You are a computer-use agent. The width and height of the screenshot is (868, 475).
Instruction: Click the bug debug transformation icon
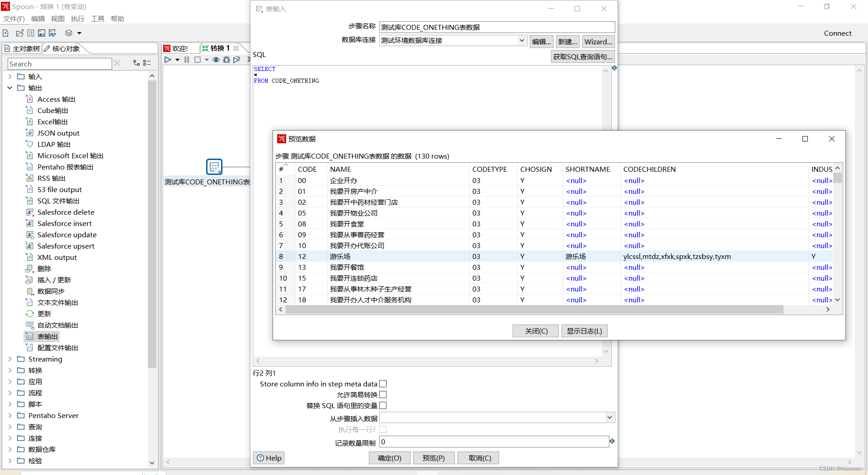pyautogui.click(x=226, y=60)
